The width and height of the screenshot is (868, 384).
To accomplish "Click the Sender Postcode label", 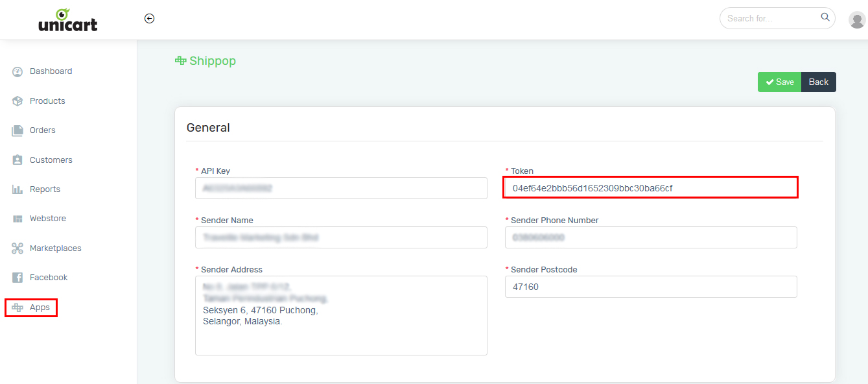I will click(544, 270).
